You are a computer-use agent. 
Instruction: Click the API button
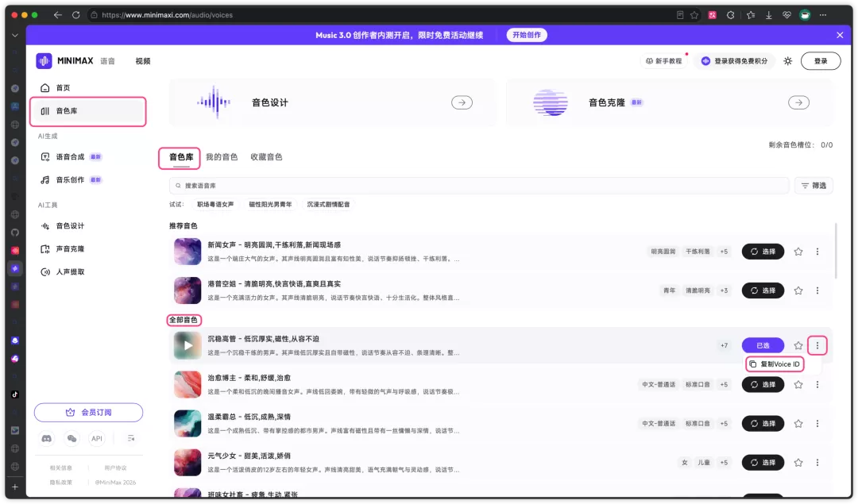point(97,438)
